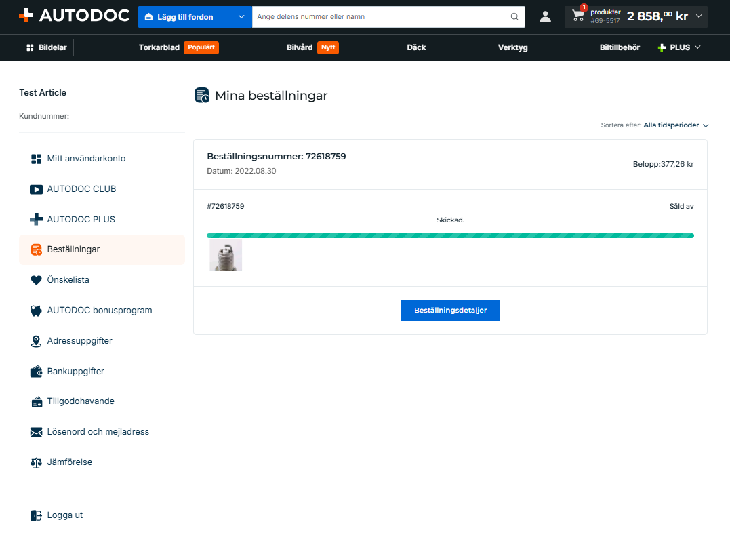Click the Populärt badge

[201, 47]
